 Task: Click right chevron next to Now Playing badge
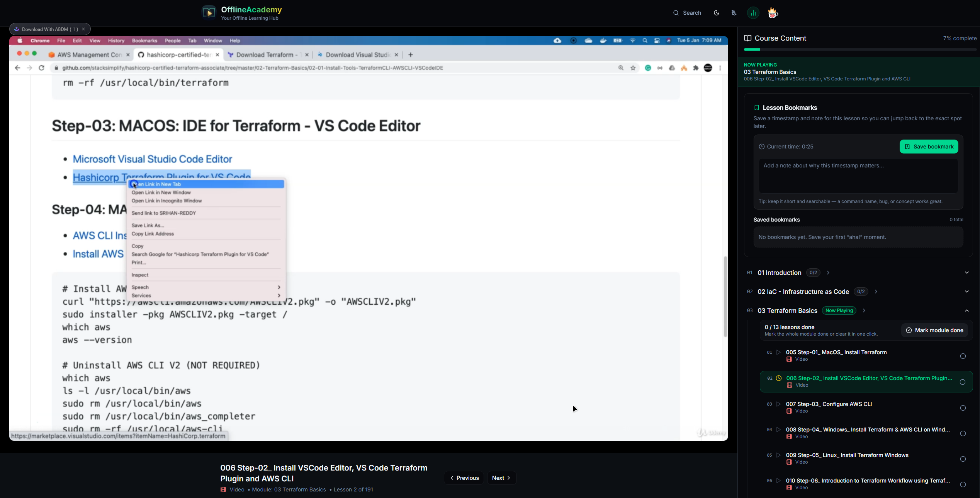pos(864,310)
